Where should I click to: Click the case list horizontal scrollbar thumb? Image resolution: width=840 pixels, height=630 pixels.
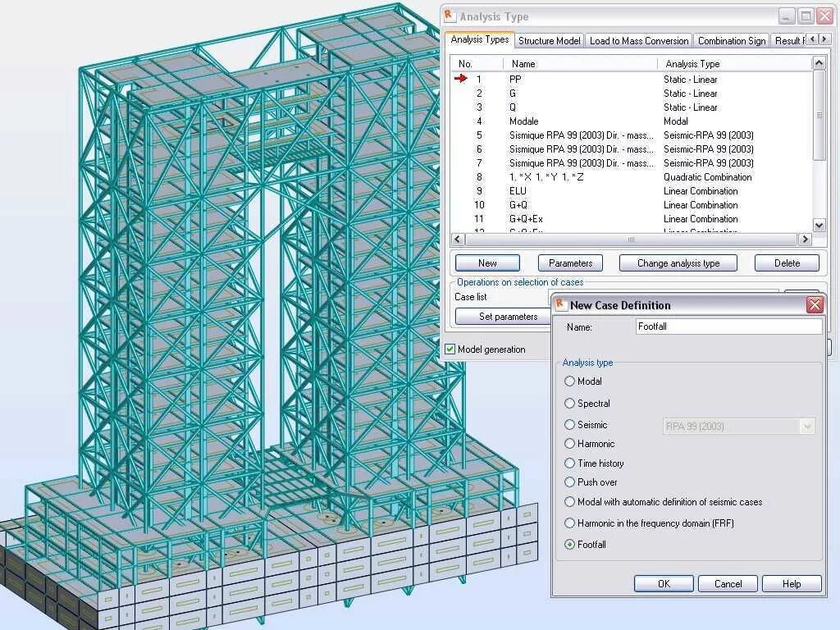631,240
